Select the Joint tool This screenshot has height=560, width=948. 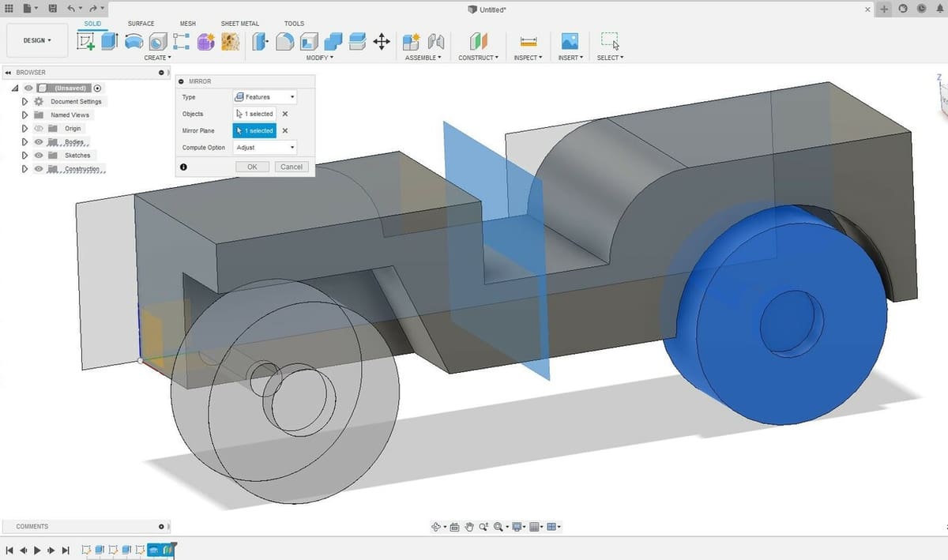pos(435,41)
